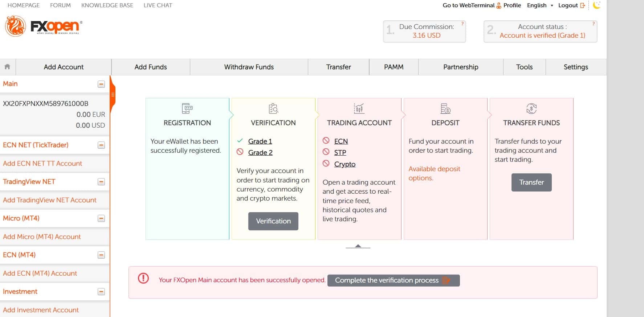Toggle dark mode moon icon
This screenshot has height=317, width=644.
pos(597,5)
